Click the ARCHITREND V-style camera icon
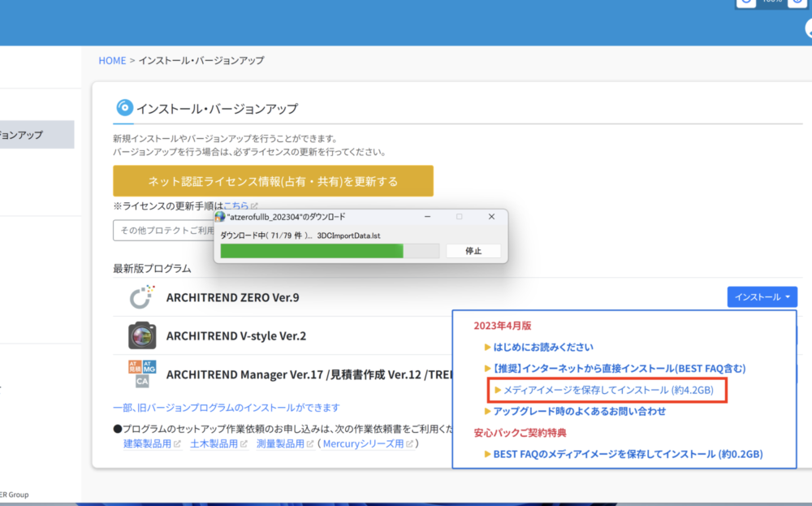The image size is (812, 506). [142, 335]
